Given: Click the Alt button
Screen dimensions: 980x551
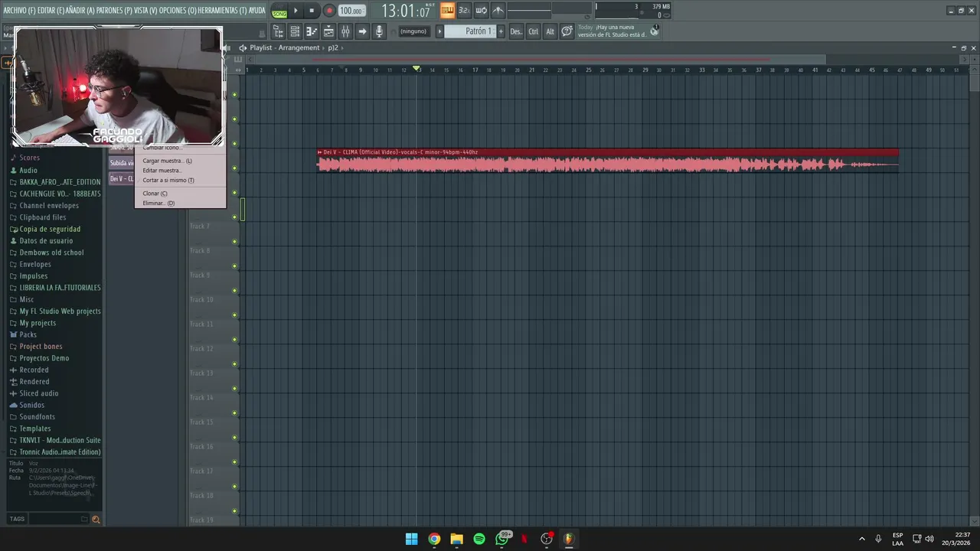Looking at the screenshot, I should tap(550, 31).
